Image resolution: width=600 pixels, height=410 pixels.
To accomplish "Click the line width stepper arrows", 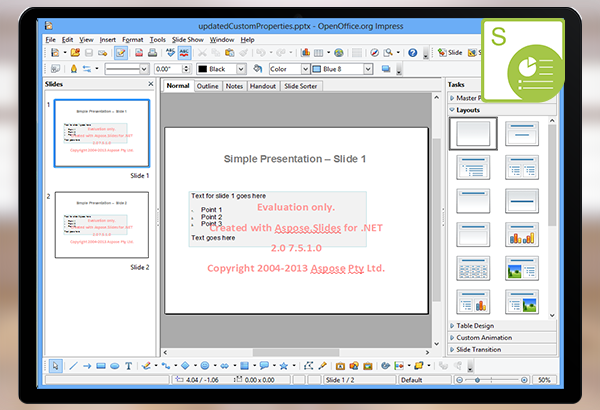I will [x=186, y=69].
